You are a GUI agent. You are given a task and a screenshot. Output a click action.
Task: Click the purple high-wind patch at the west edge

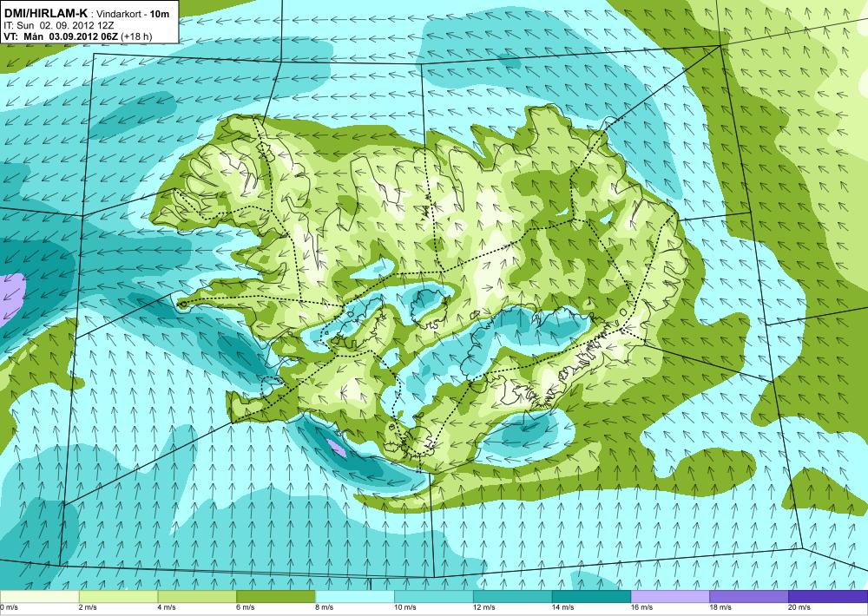(x=11, y=298)
